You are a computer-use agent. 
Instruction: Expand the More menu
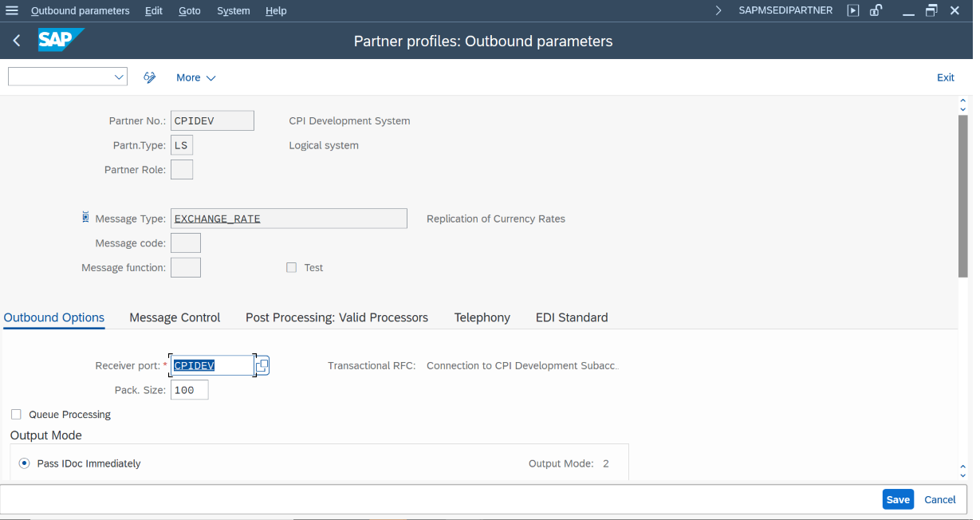[x=195, y=77]
